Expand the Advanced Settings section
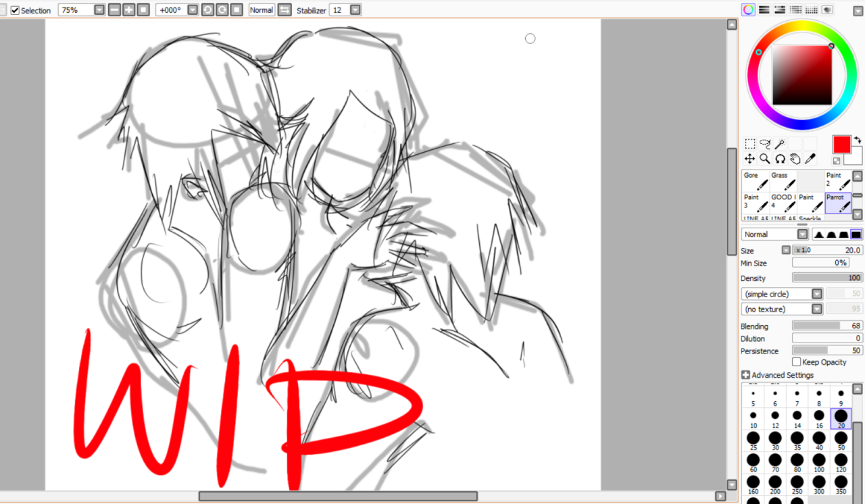Image resolution: width=865 pixels, height=504 pixels. 745,375
